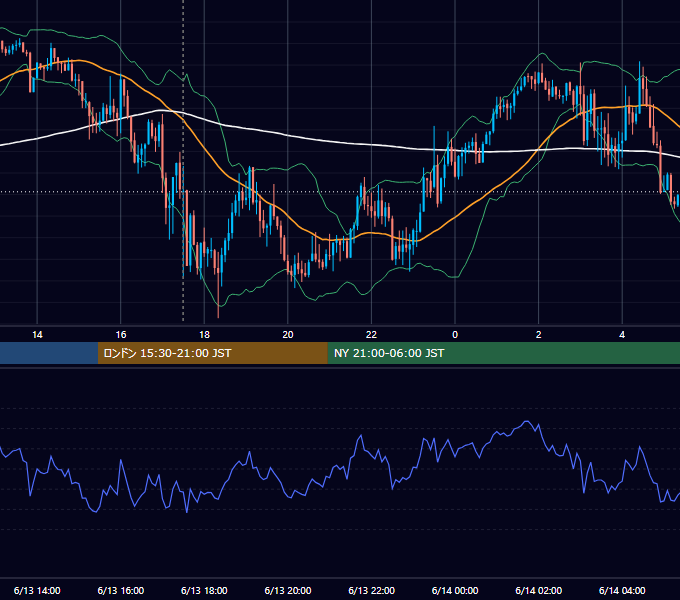Click the '6/14 02:00' date label

pos(539,590)
